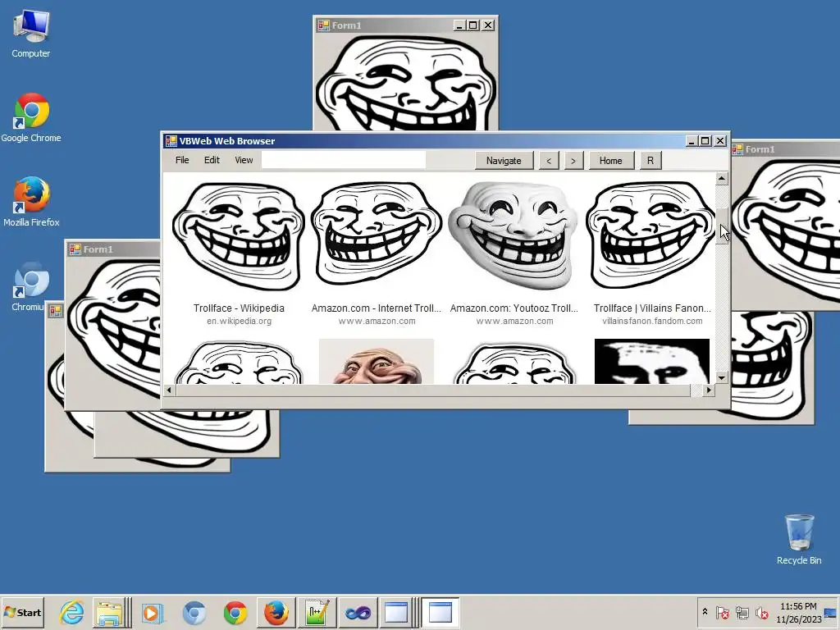Open Google Chrome desktop shortcut
Viewport: 840px width, 630px height.
click(x=31, y=118)
